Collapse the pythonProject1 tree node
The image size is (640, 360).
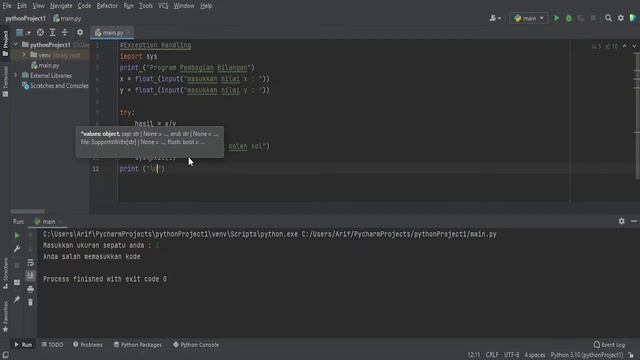tap(16, 44)
